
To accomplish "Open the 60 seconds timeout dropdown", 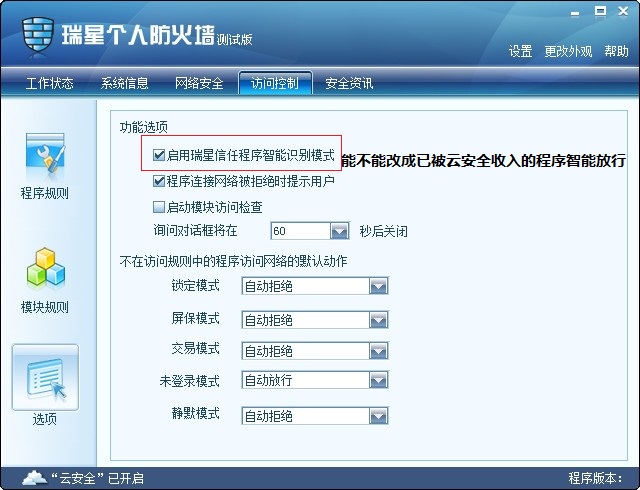I will point(340,231).
